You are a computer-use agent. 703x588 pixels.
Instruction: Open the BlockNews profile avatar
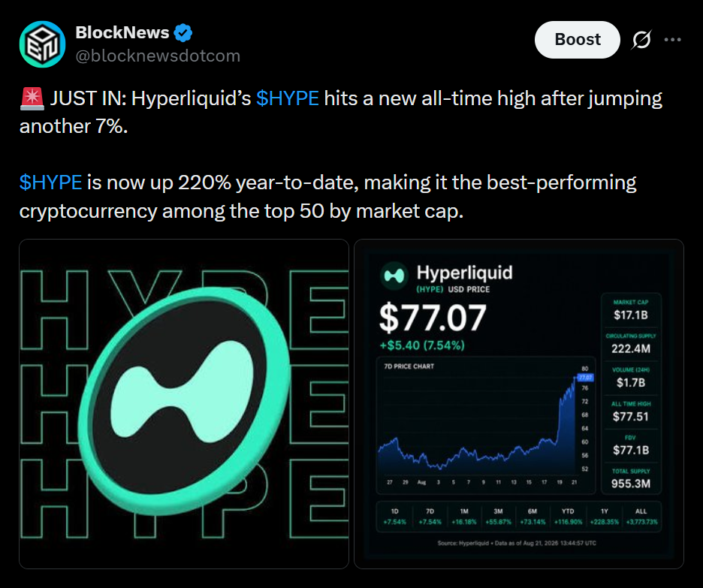click(x=43, y=44)
